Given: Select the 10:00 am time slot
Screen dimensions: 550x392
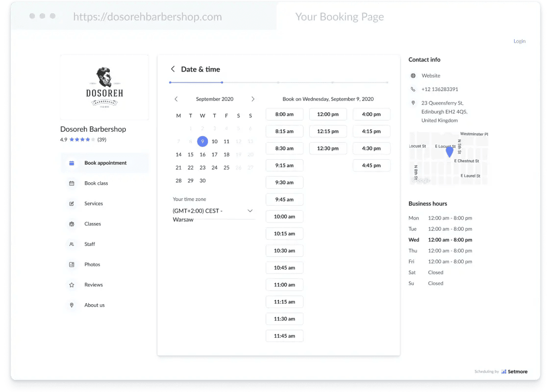Looking at the screenshot, I should tap(284, 217).
